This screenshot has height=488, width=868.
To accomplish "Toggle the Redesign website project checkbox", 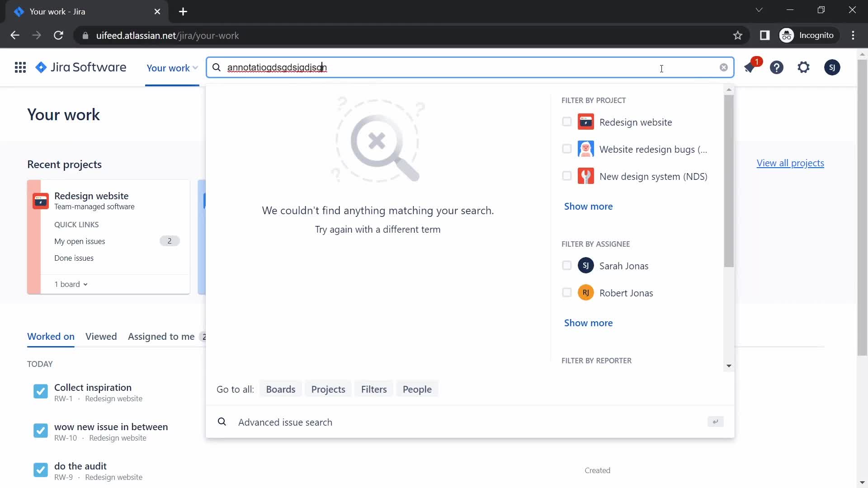I will [567, 122].
